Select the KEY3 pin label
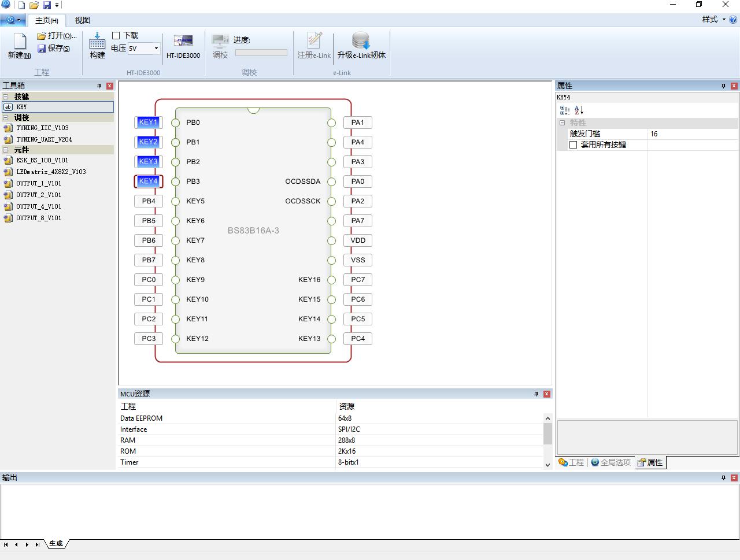Image resolution: width=740 pixels, height=560 pixels. (x=149, y=162)
